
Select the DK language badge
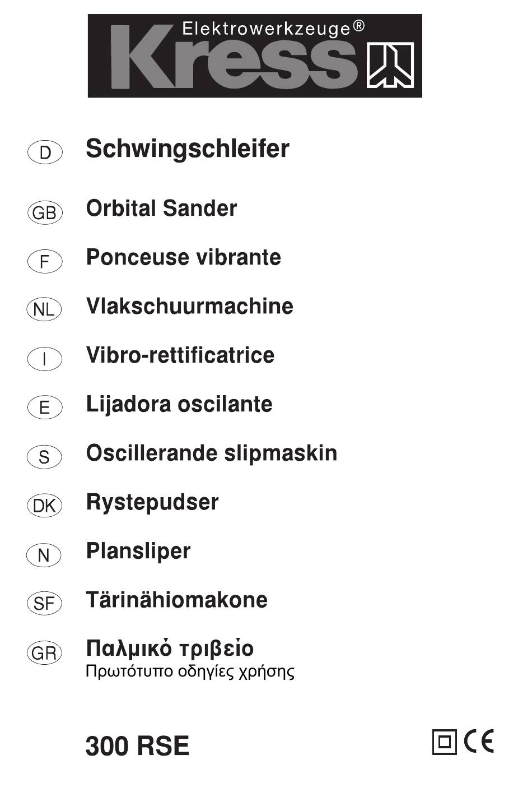[x=44, y=506]
